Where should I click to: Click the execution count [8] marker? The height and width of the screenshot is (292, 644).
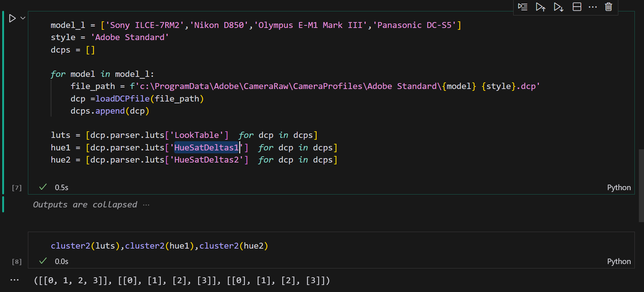click(x=17, y=261)
